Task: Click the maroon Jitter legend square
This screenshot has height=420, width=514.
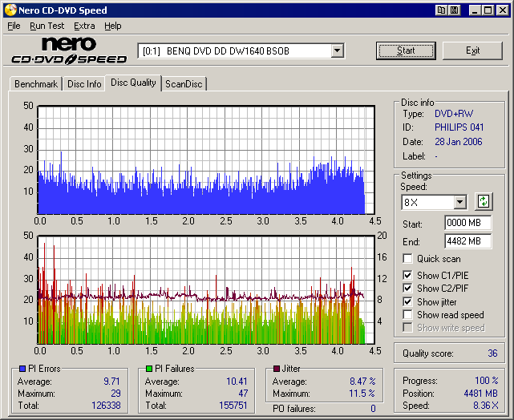Action: pyautogui.click(x=276, y=369)
